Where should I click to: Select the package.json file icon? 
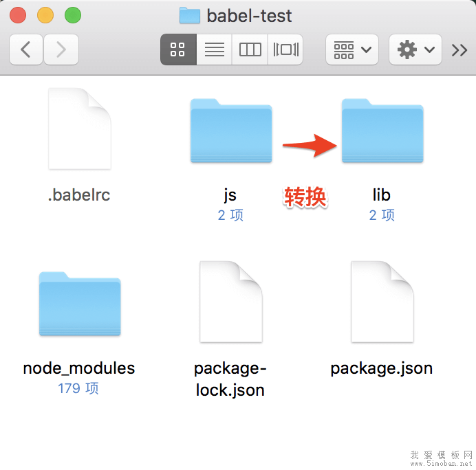pyautogui.click(x=382, y=302)
